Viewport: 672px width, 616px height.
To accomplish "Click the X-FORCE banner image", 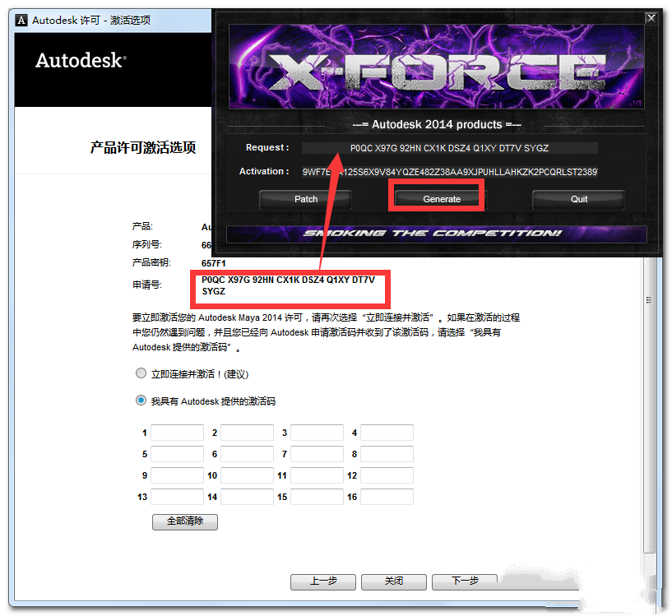I will coord(436,67).
